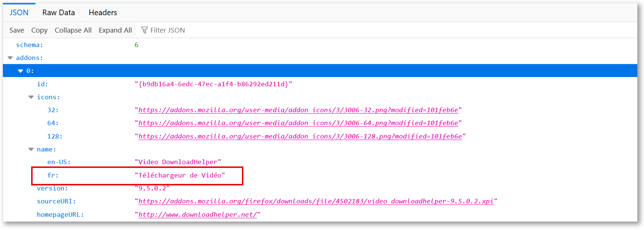Open the Headers tab

103,13
